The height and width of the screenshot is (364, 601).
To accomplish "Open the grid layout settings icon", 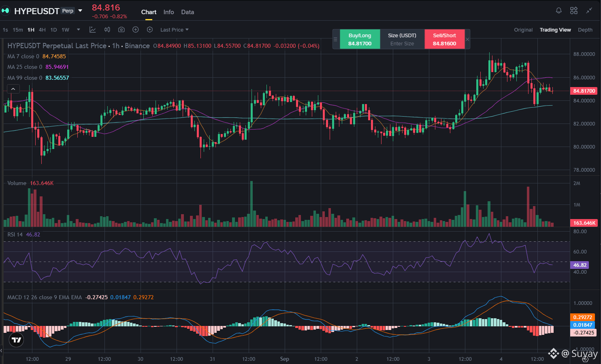I will pyautogui.click(x=574, y=11).
